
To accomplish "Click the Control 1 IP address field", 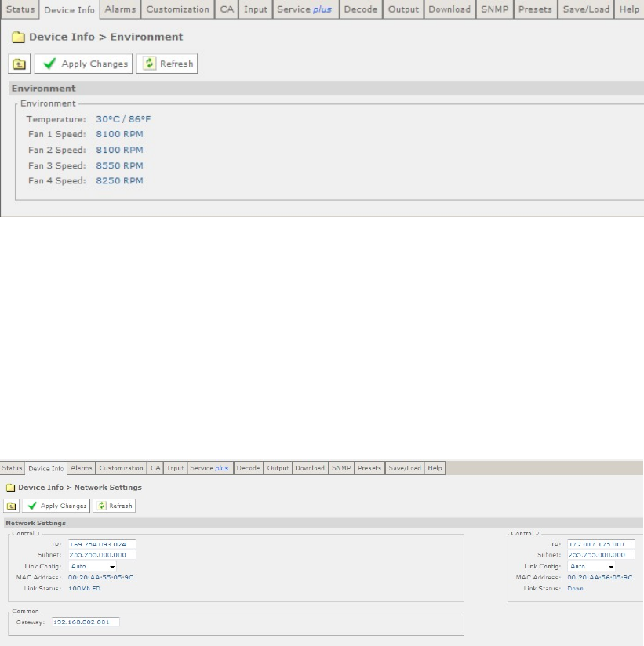I will point(102,544).
